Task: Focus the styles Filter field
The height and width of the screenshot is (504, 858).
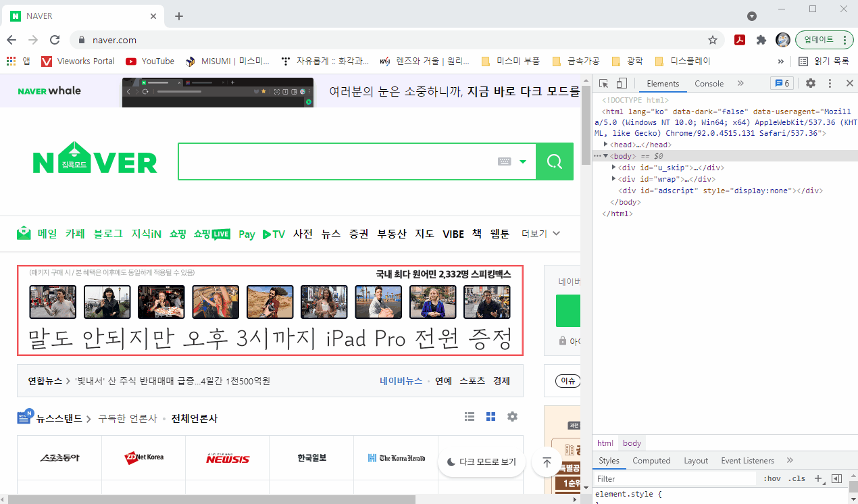Action: tap(674, 478)
